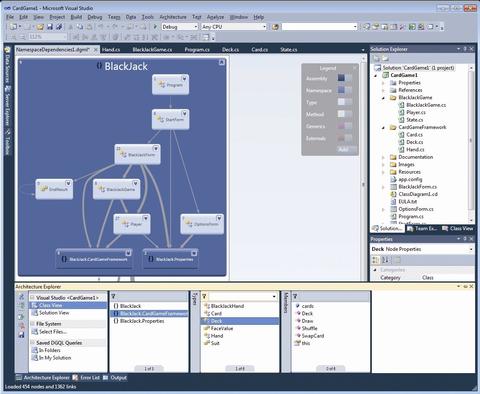Collapse the BlackJackGame folder in Solution Explorer
This screenshot has width=480, height=394.
coord(383,98)
